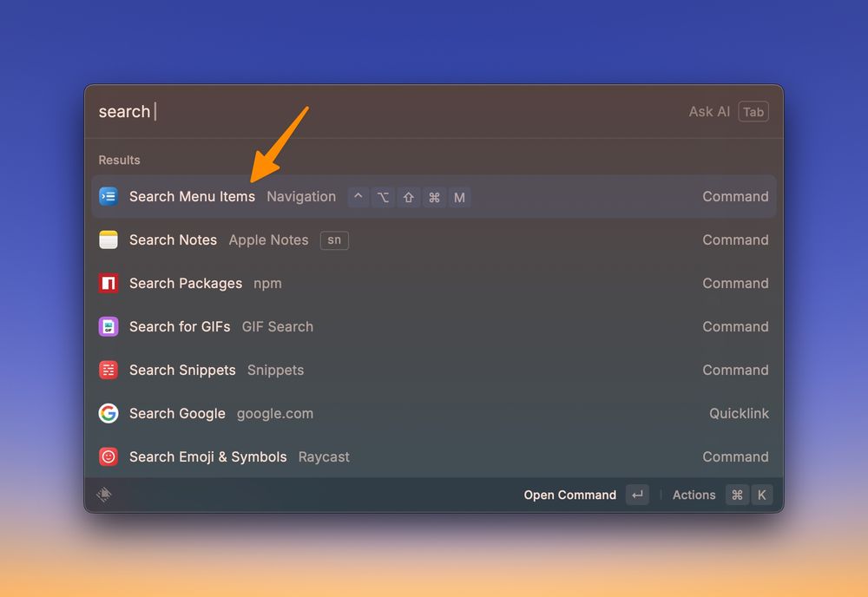Click the GIF Search icon
This screenshot has width=868, height=597.
(108, 326)
